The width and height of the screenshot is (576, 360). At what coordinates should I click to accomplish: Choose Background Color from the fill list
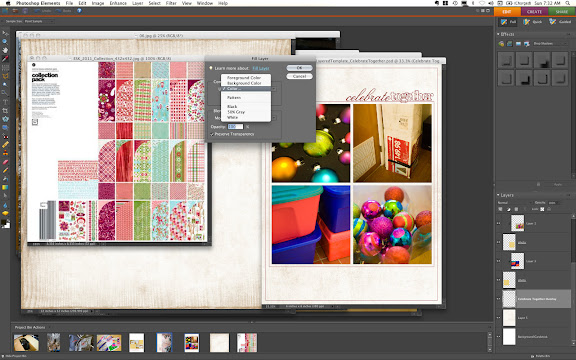[244, 83]
